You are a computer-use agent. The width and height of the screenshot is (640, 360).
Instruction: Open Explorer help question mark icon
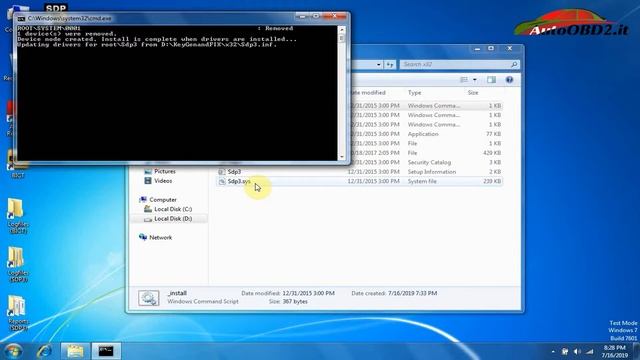509,80
